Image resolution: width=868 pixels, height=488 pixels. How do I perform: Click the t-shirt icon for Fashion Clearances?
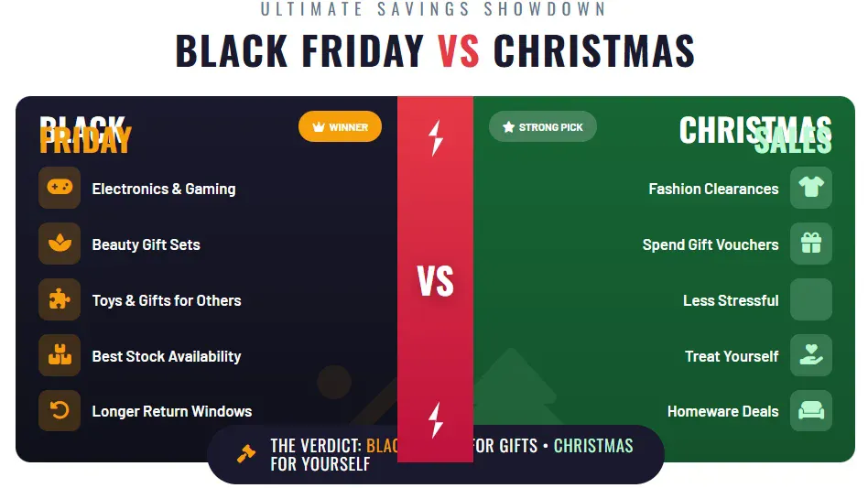(810, 188)
